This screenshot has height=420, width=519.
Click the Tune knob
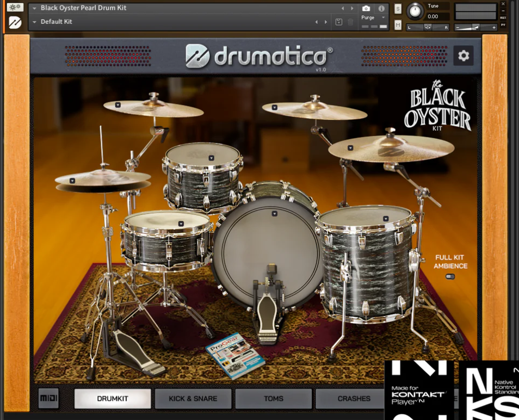[x=415, y=11]
